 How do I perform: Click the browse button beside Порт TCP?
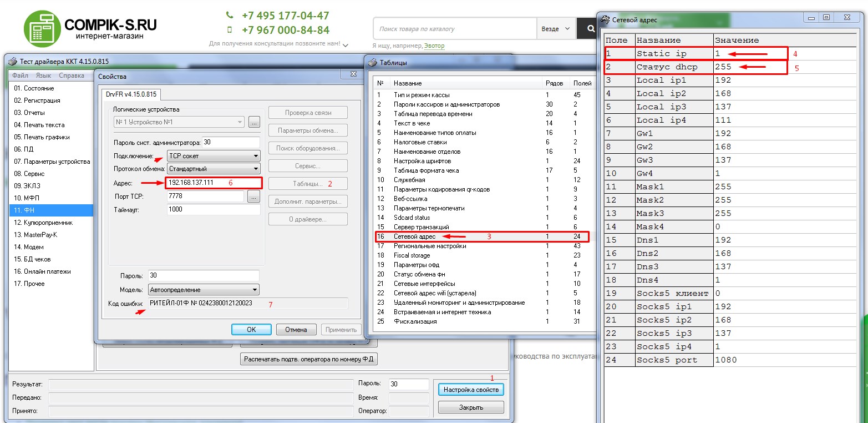pos(254,197)
